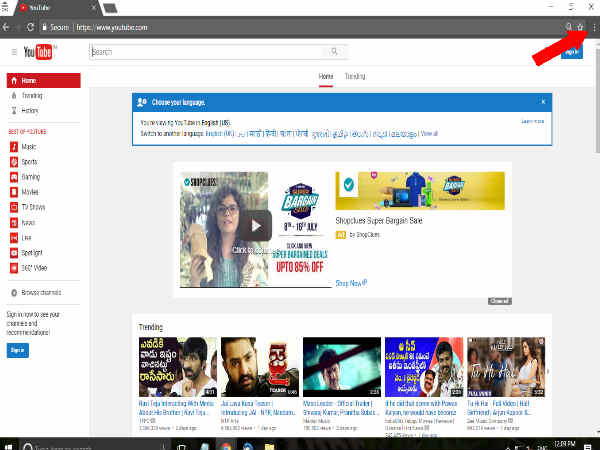The height and width of the screenshot is (450, 600).
Task: Bookmark this page with the star icon
Action: click(580, 27)
